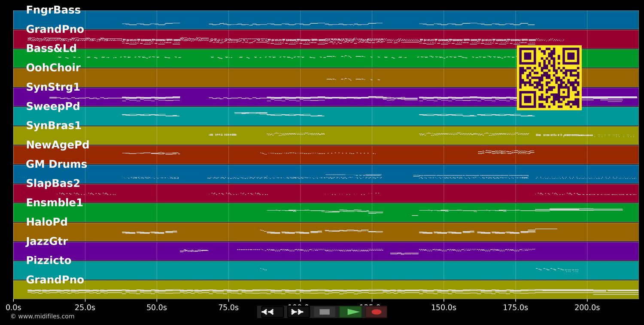
Task: Select the NewAgePd track label
Action: 58,145
